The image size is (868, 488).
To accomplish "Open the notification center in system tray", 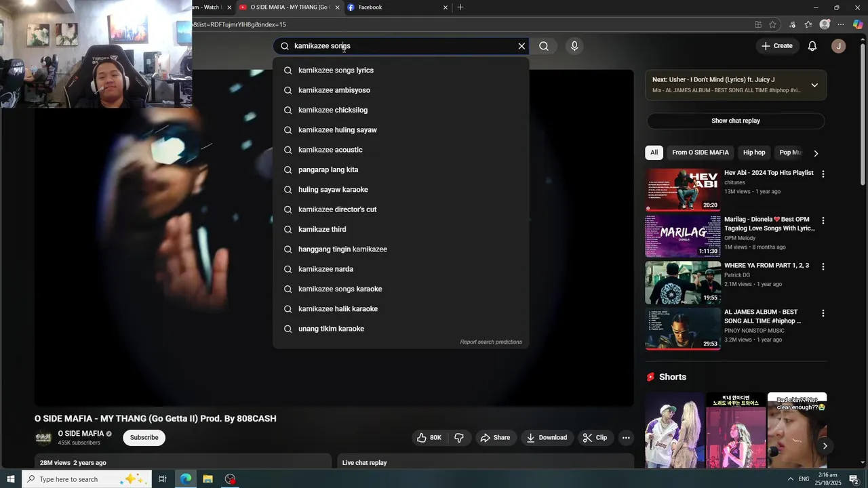I will (854, 479).
